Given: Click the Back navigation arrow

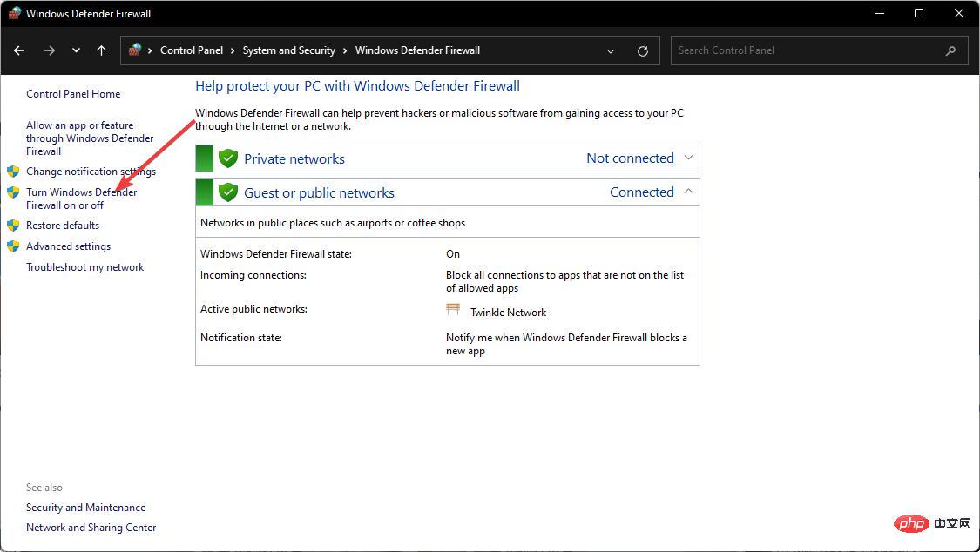Looking at the screenshot, I should (19, 50).
